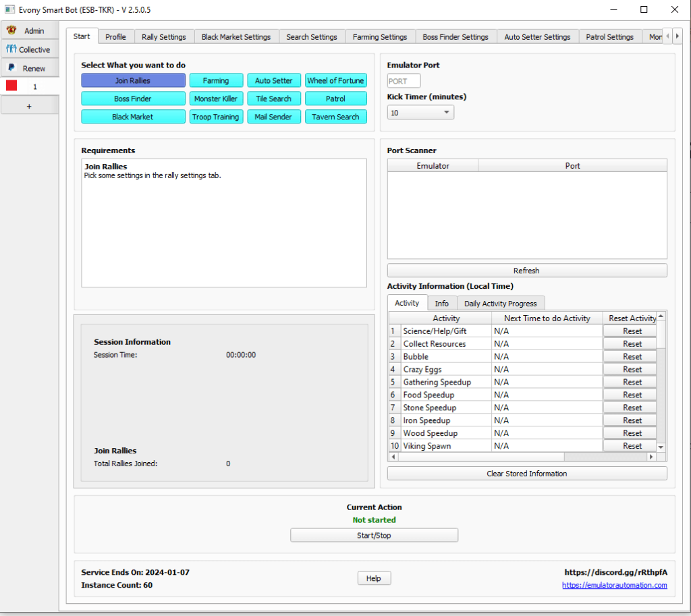The width and height of the screenshot is (691, 616).
Task: Click the Collective people icon
Action: pos(11,49)
